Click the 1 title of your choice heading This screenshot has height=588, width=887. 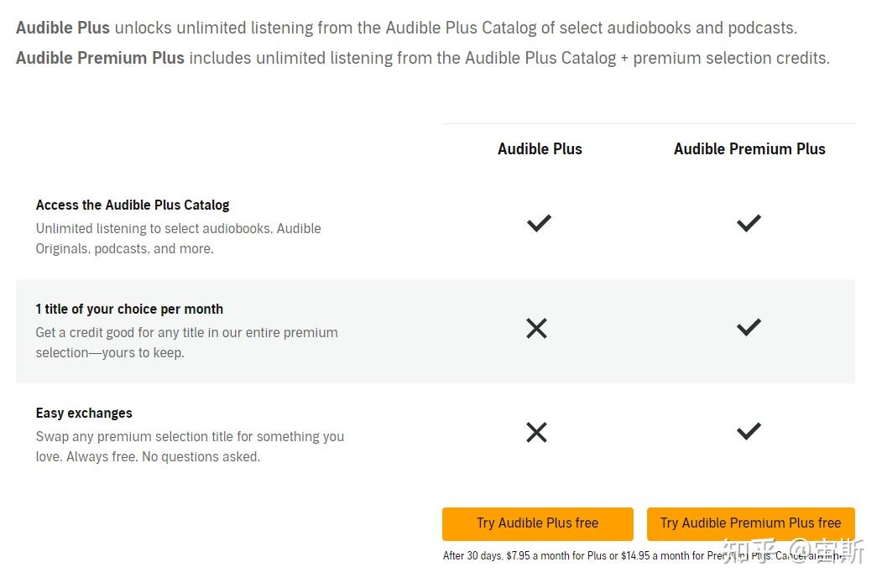pyautogui.click(x=129, y=309)
